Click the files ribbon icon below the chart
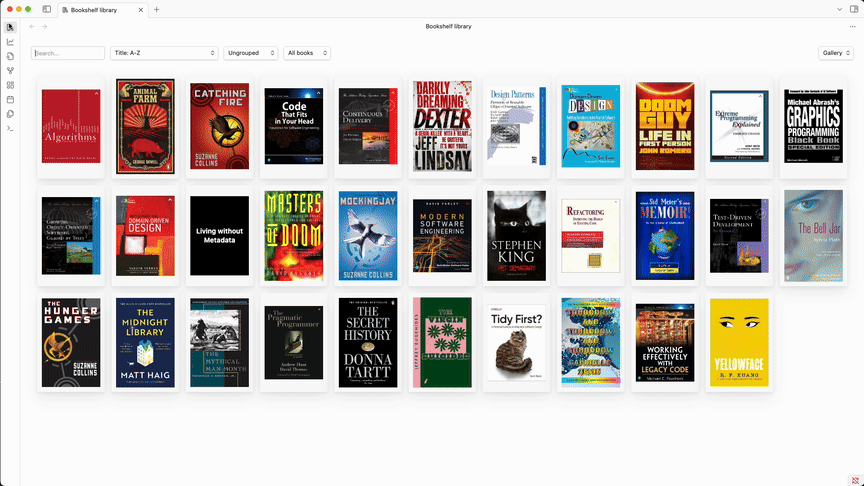The width and height of the screenshot is (864, 486). coord(10,56)
